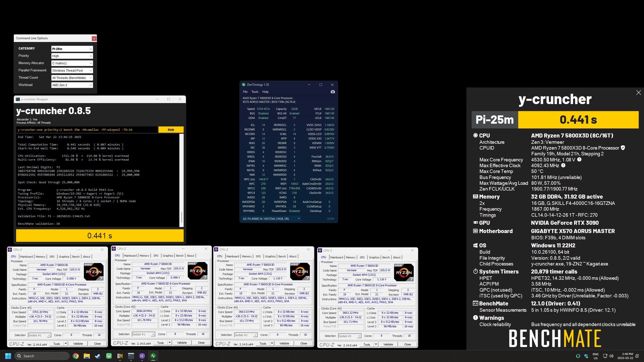Image resolution: width=644 pixels, height=362 pixels.
Task: Open the y-cruncher console taskbar icon
Action: pos(131,356)
